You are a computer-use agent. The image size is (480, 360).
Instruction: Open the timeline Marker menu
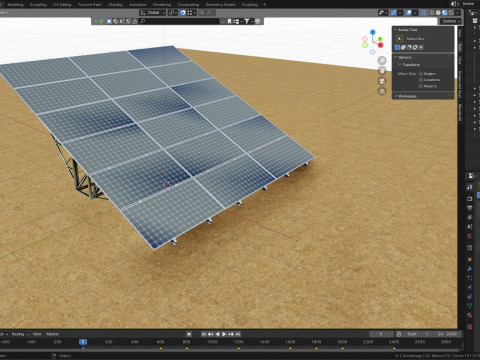(52, 334)
